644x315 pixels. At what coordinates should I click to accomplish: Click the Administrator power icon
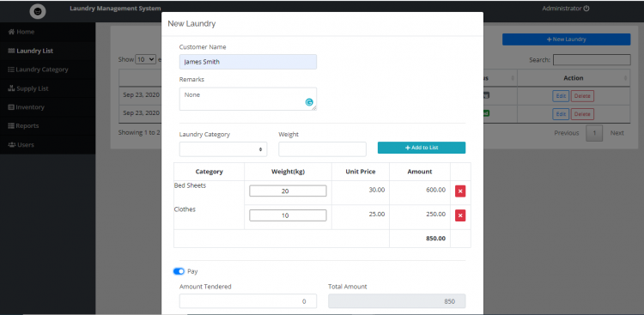(586, 9)
